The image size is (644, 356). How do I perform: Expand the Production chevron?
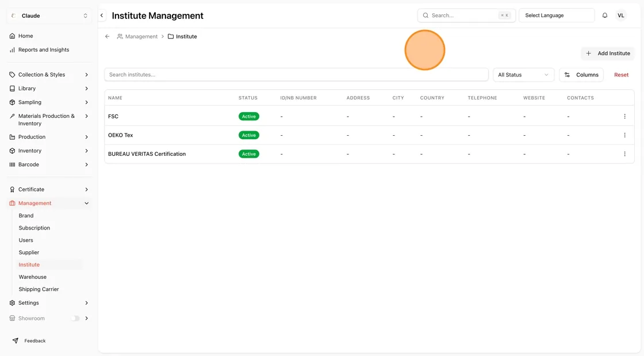(86, 137)
